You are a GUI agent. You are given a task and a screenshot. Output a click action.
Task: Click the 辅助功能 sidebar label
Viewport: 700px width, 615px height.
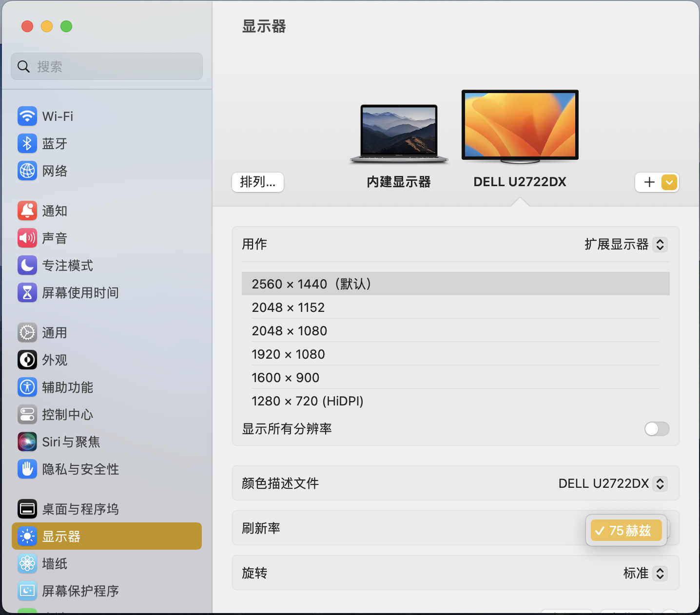point(68,387)
